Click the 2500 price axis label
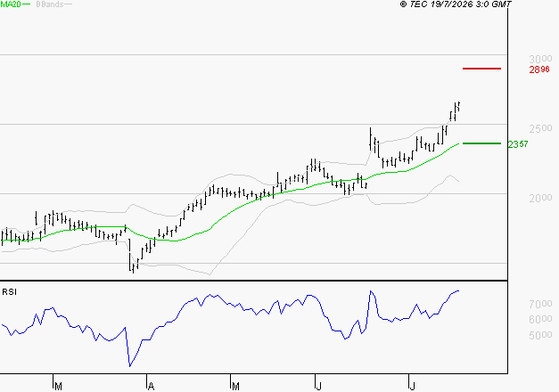This screenshot has height=392, width=559. click(540, 128)
